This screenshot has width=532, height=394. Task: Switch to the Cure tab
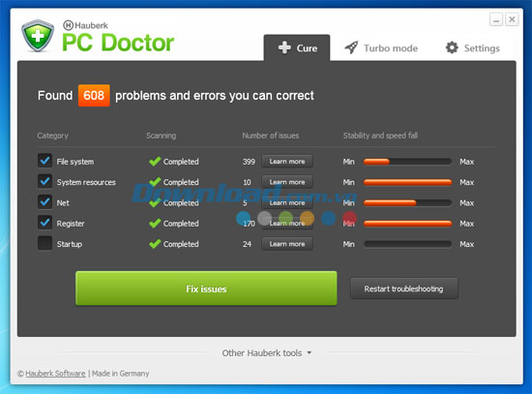297,47
